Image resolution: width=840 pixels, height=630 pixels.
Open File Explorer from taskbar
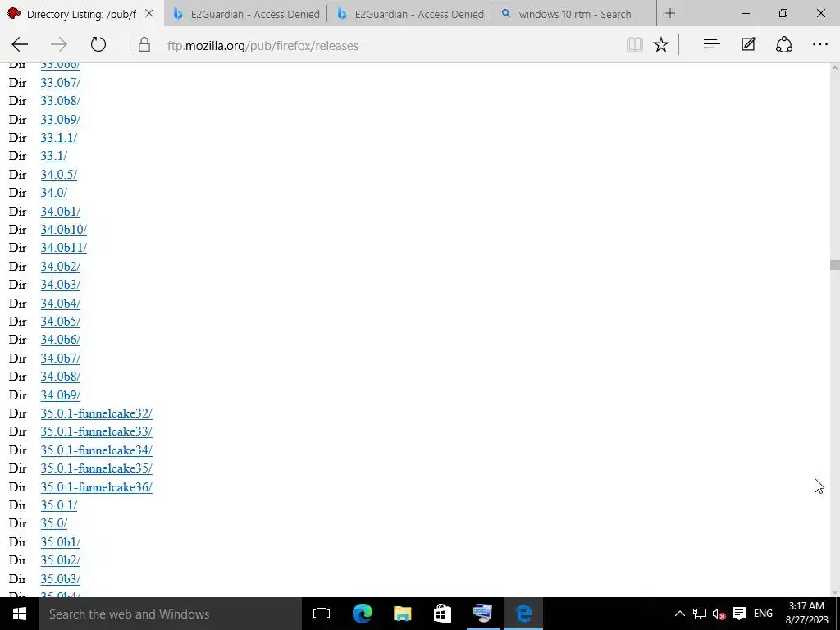pos(402,614)
